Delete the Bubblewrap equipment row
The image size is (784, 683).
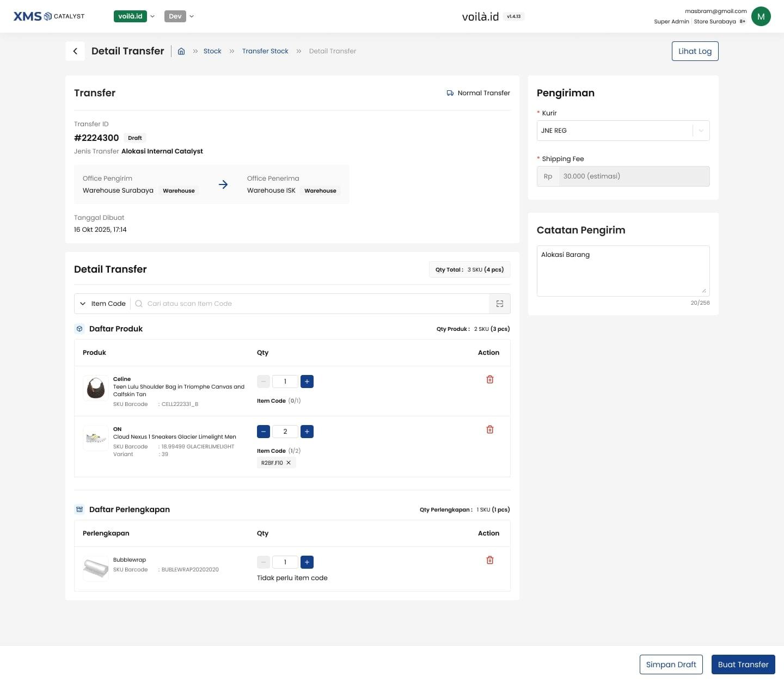490,560
